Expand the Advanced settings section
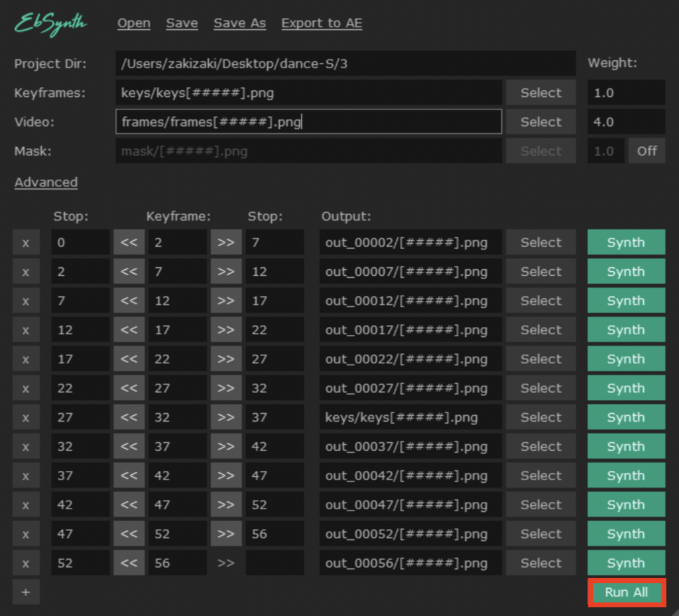This screenshot has height=616, width=679. pos(46,182)
